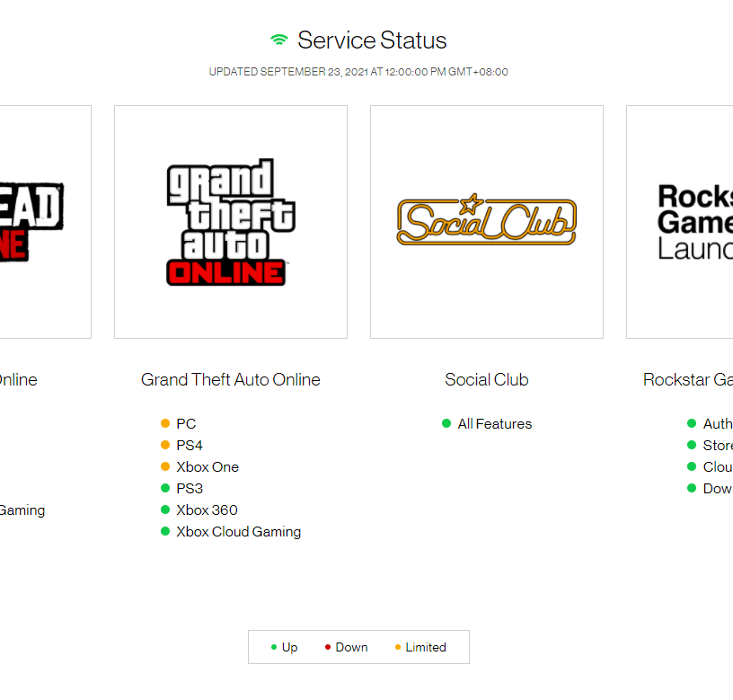Click the red Down legend dot
Screen dimensions: 733x700
pyautogui.click(x=328, y=647)
